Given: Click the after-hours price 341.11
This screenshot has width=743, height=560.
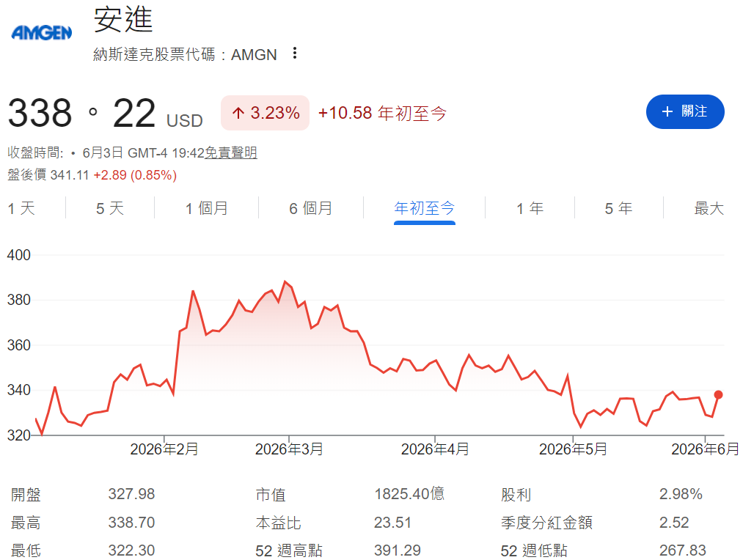Looking at the screenshot, I should click(70, 175).
